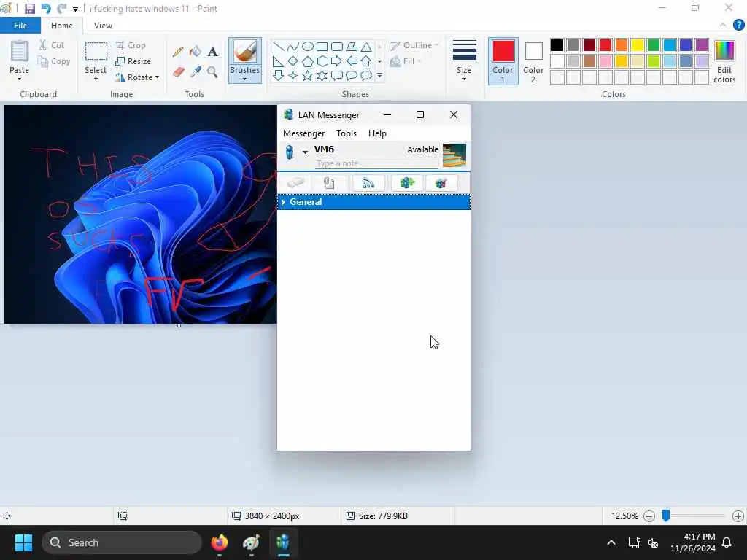Select the Magnifier tool in Paint
Image resolution: width=747 pixels, height=560 pixels.
212,72
